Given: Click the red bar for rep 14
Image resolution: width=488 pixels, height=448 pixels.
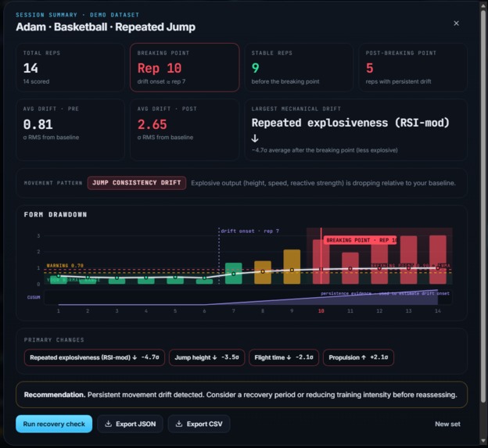Looking at the screenshot, I should (438, 260).
